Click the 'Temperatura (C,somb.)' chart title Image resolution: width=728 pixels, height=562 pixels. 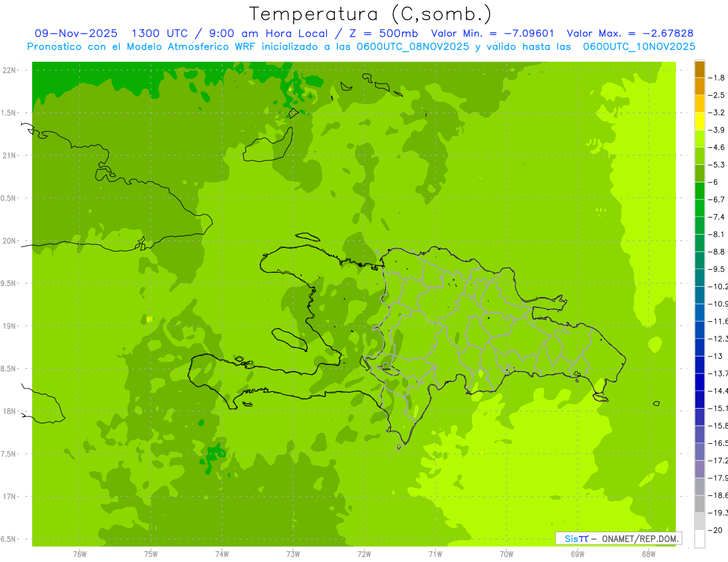click(x=371, y=13)
